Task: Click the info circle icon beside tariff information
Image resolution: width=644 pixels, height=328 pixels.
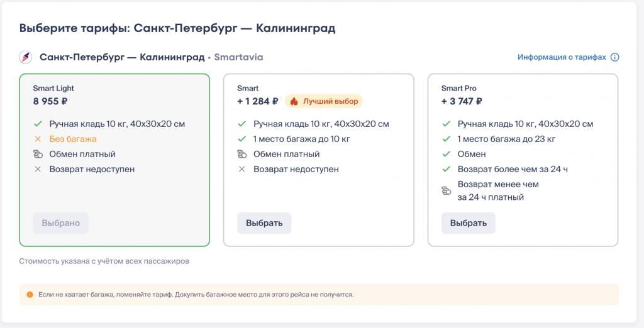Action: 615,57
